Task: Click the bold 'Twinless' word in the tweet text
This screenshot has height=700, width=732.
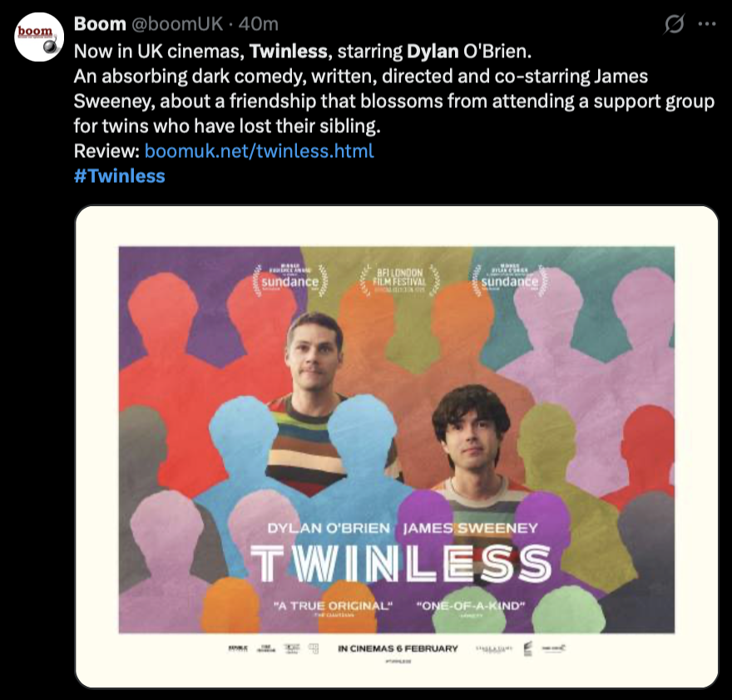Action: pyautogui.click(x=289, y=52)
